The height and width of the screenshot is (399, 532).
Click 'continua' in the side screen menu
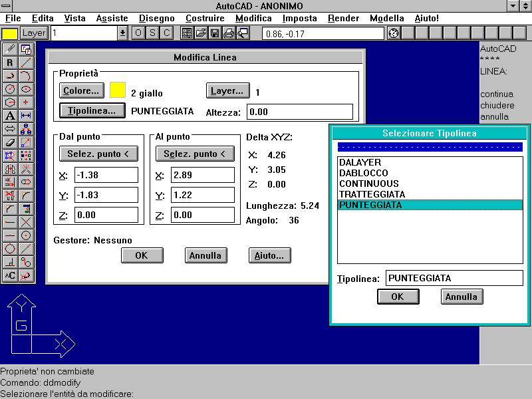(x=497, y=94)
